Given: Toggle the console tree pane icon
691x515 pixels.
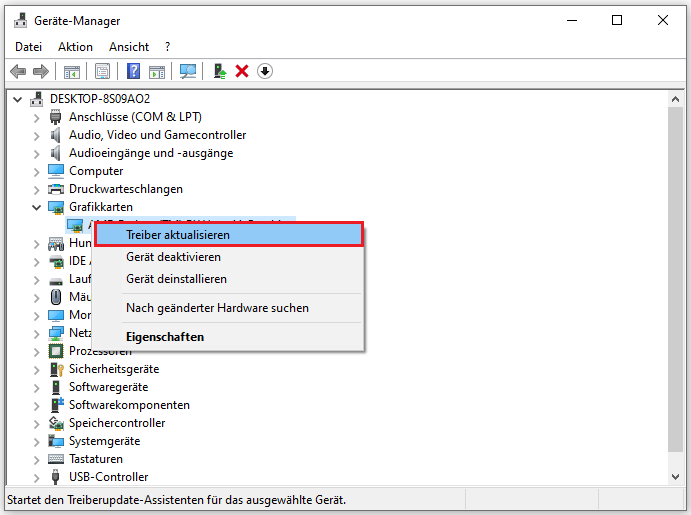Looking at the screenshot, I should [x=72, y=71].
